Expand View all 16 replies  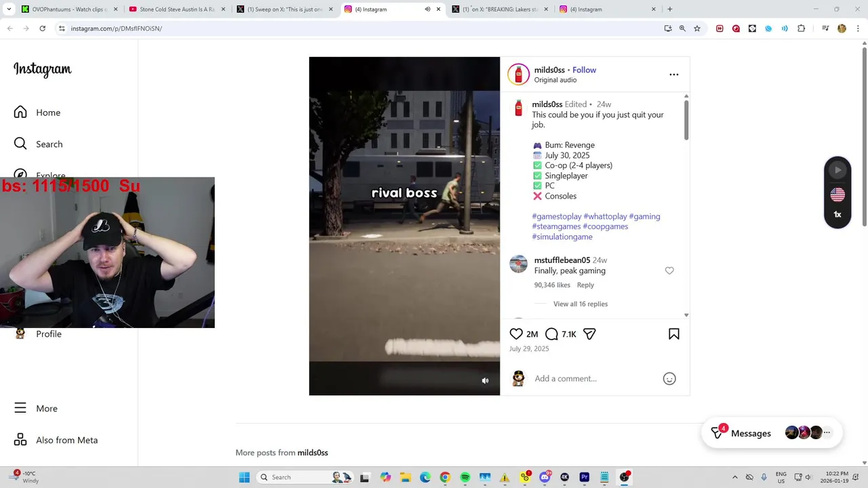(x=580, y=304)
